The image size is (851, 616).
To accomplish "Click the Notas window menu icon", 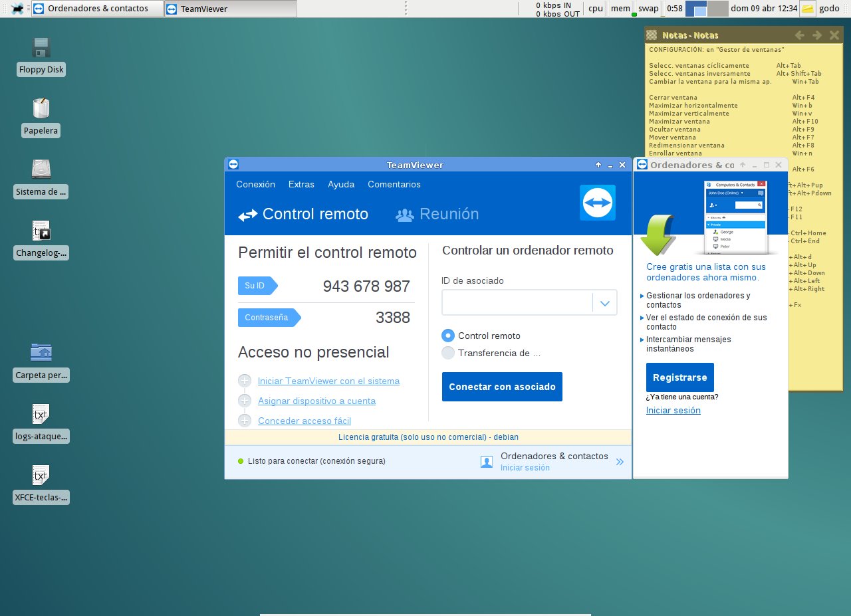I will tap(652, 35).
